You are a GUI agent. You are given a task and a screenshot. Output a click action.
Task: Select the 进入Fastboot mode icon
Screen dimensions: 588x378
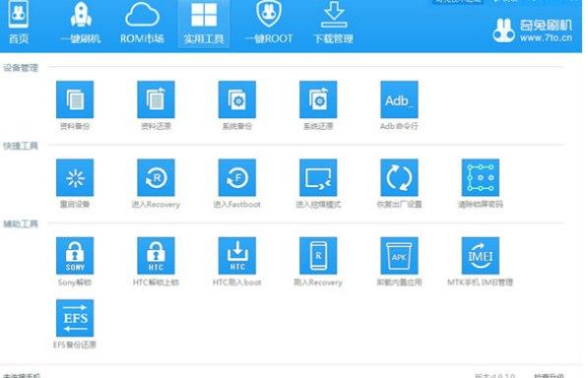click(237, 177)
